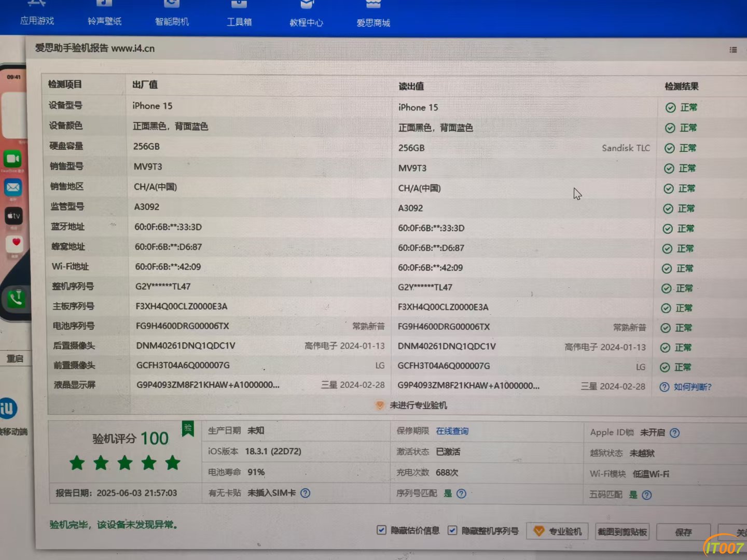Click help icon next to 五码匹配
Viewport: 747px width, 560px height.
tap(646, 495)
